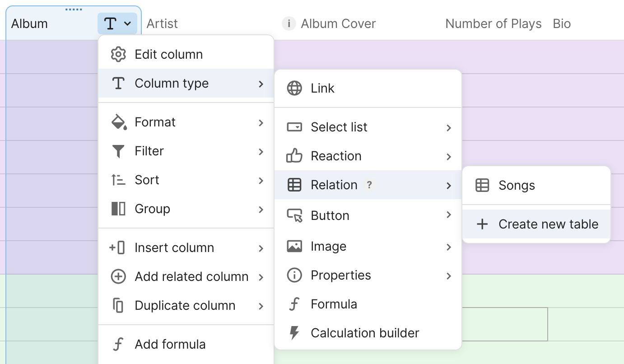Image resolution: width=624 pixels, height=364 pixels.
Task: Choose the Group menu entry
Action: coord(152,209)
